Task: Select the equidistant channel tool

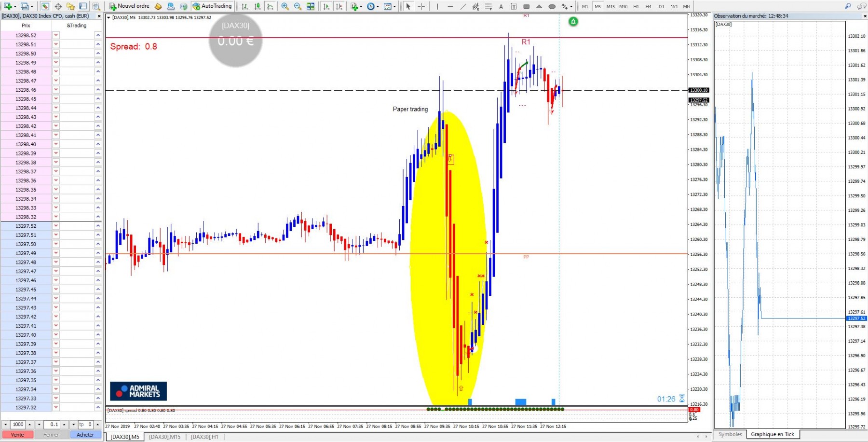Action: point(475,6)
